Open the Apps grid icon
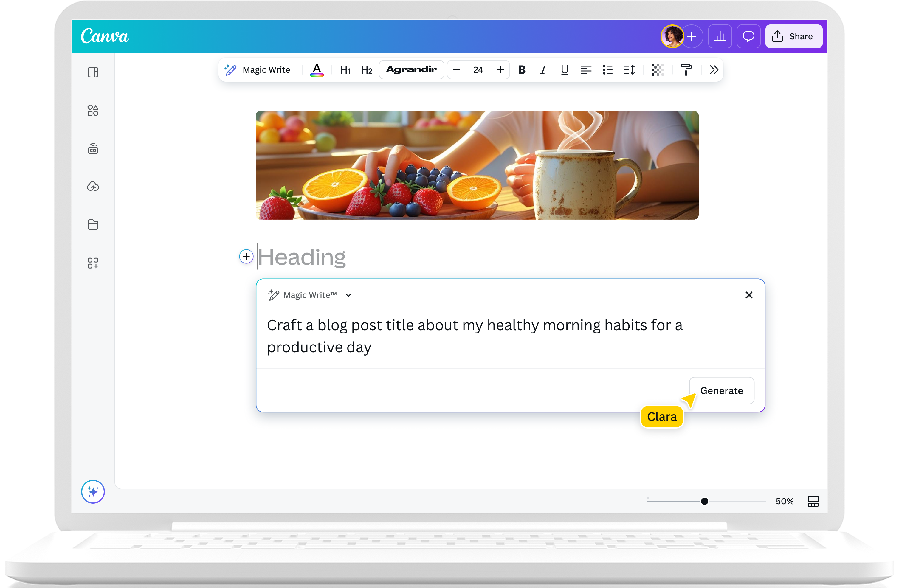 [93, 263]
